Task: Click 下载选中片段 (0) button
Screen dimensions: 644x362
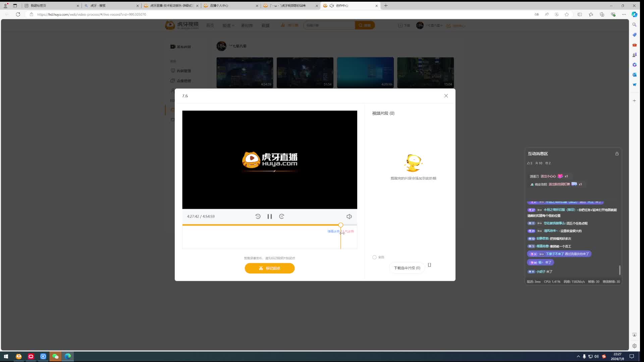Action: point(407,268)
